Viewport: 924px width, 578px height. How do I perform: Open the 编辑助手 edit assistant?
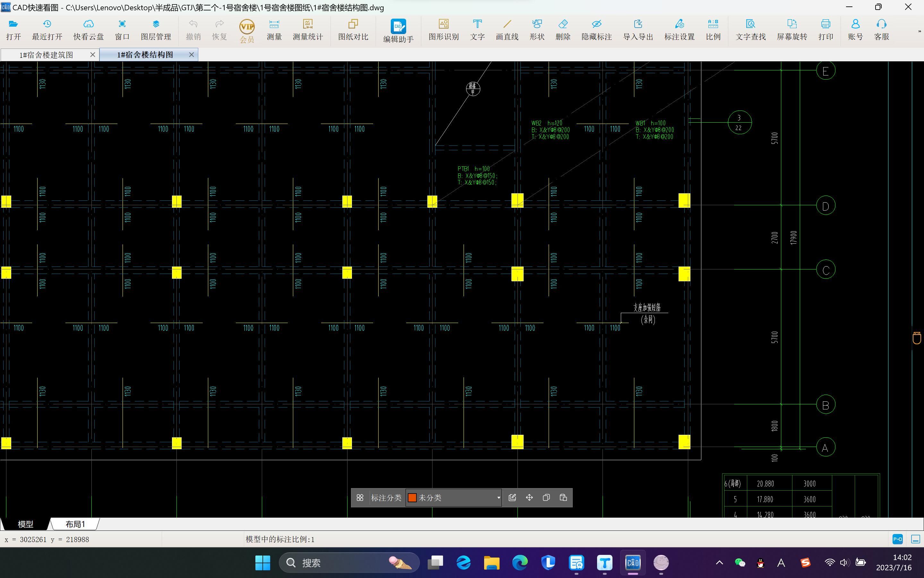[x=398, y=31]
